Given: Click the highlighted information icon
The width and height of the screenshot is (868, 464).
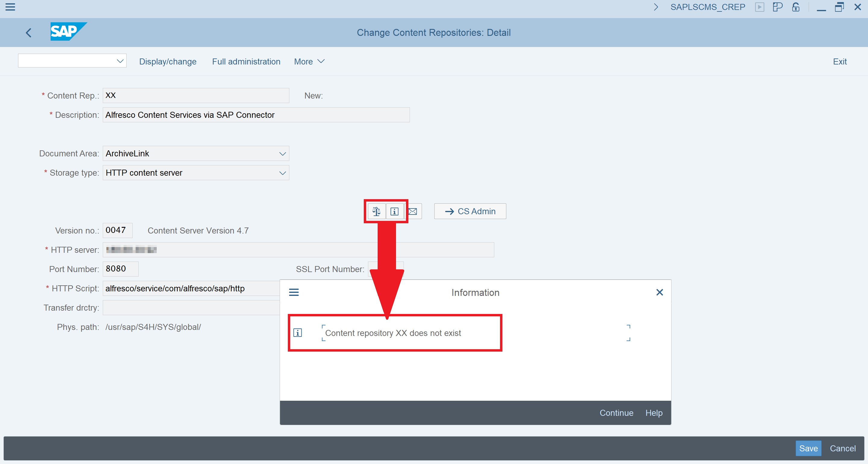Looking at the screenshot, I should [x=395, y=211].
